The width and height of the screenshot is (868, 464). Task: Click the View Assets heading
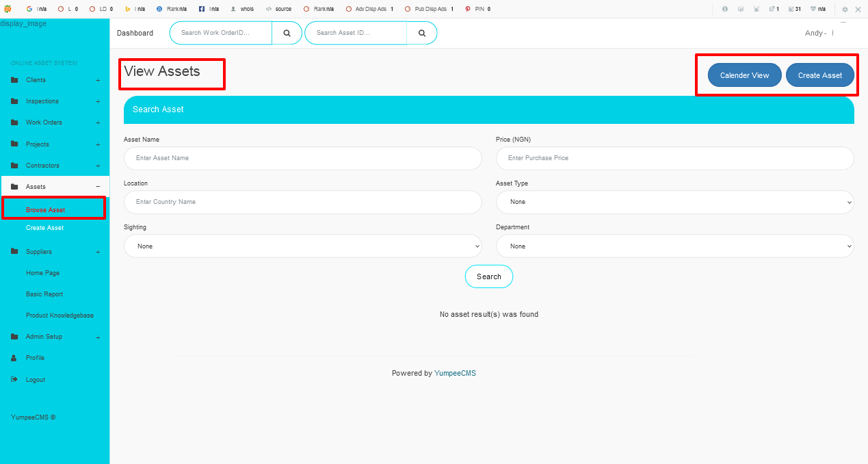click(162, 71)
